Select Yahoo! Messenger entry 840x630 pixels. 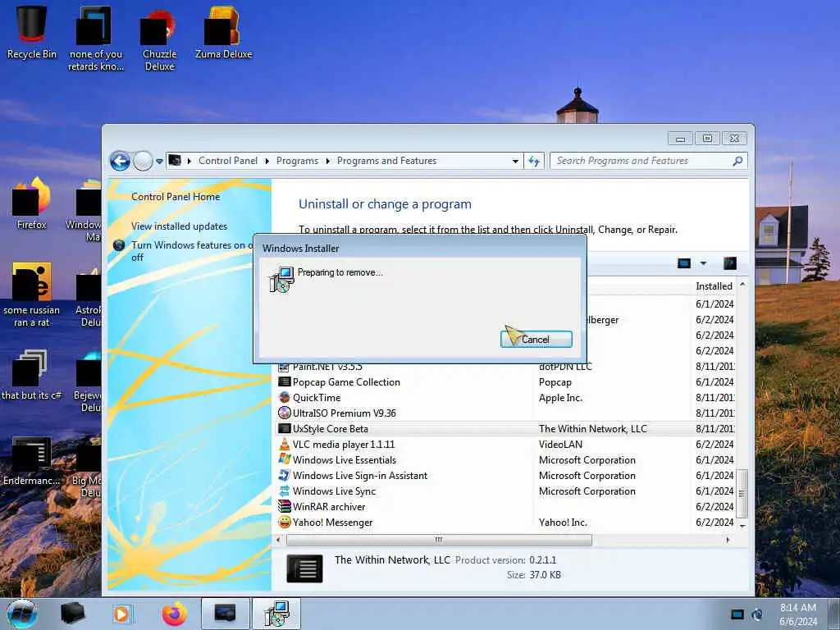coord(505,522)
